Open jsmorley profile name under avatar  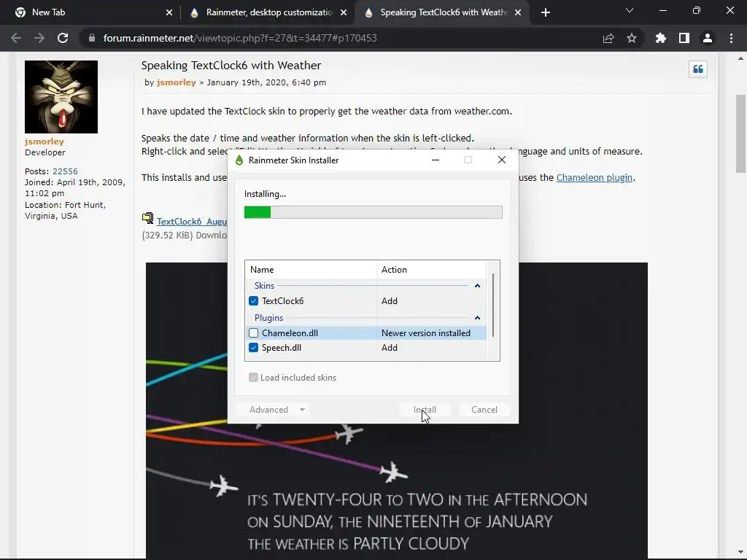tap(44, 141)
